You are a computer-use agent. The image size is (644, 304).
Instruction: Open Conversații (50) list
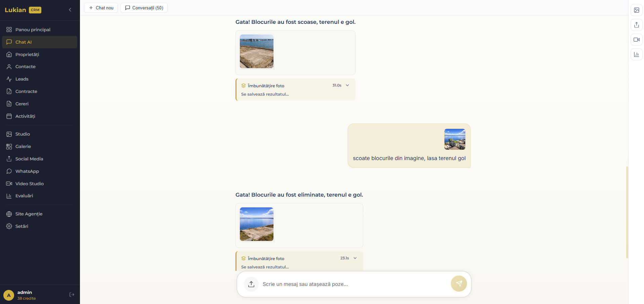[x=144, y=8]
